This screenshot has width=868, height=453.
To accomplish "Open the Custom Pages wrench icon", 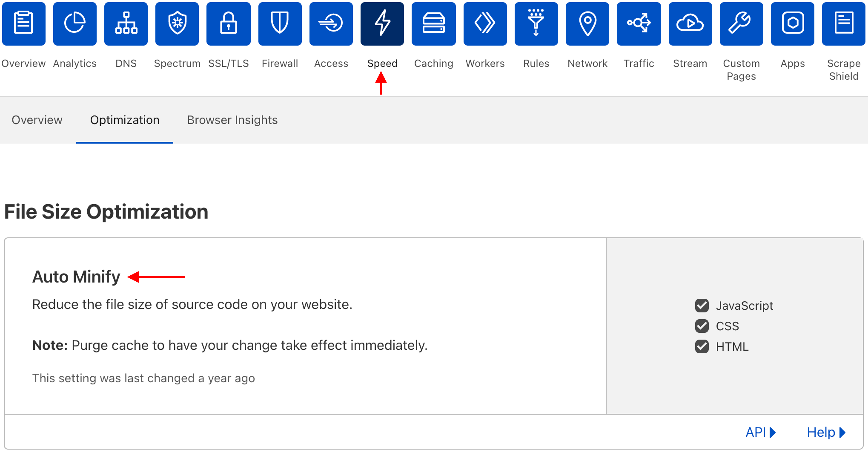I will tap(741, 23).
